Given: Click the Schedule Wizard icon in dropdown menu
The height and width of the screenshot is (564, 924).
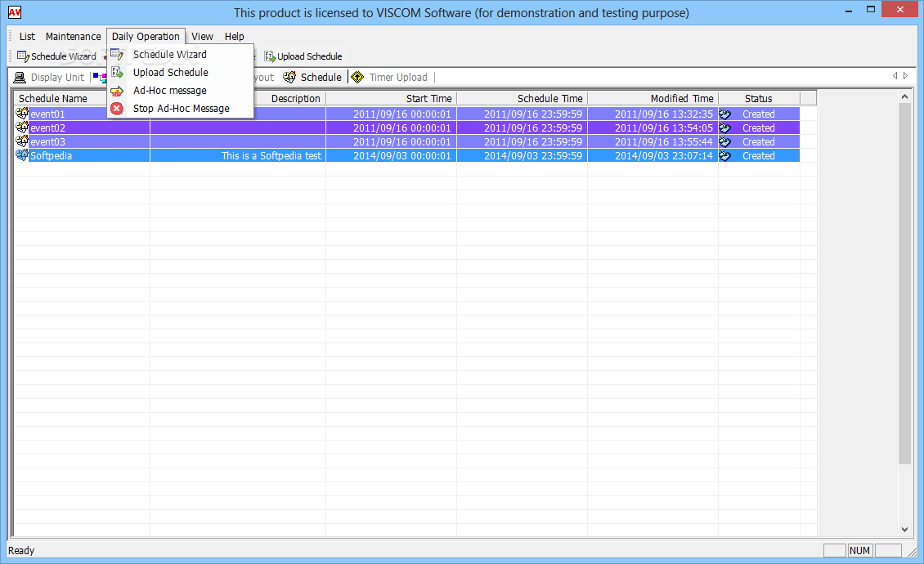Looking at the screenshot, I should coord(117,54).
